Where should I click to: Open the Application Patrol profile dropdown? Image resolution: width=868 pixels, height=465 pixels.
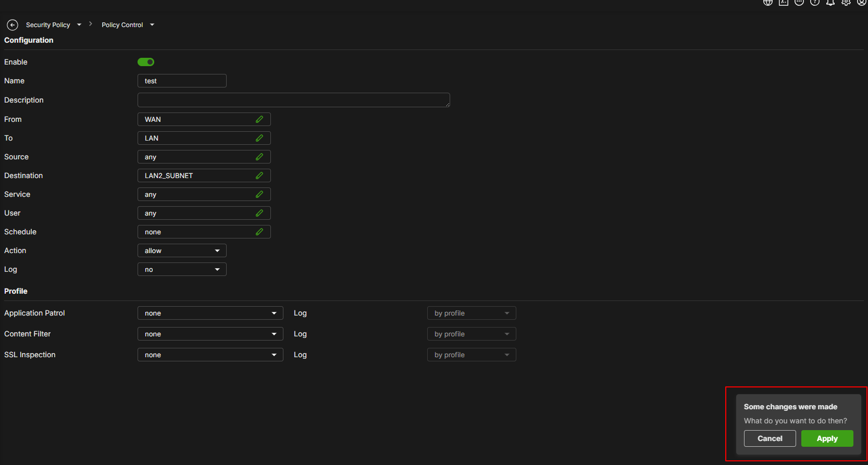click(x=210, y=313)
